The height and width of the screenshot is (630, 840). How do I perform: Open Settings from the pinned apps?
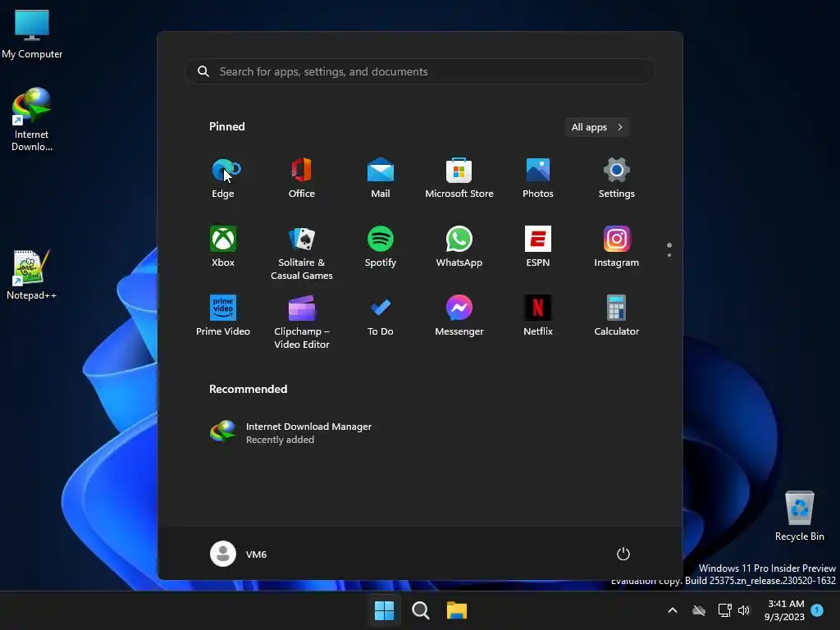tap(617, 178)
